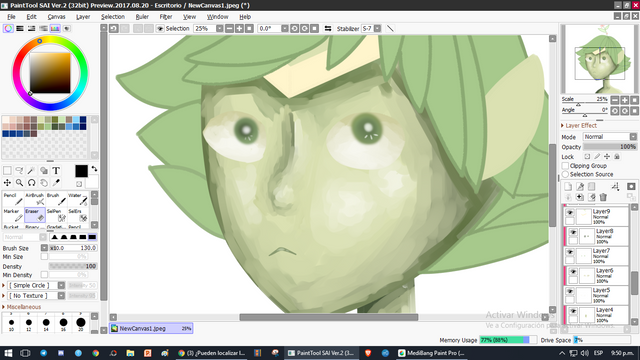Show the color wheel panel
Viewport: 640px width, 360px height.
(8, 28)
